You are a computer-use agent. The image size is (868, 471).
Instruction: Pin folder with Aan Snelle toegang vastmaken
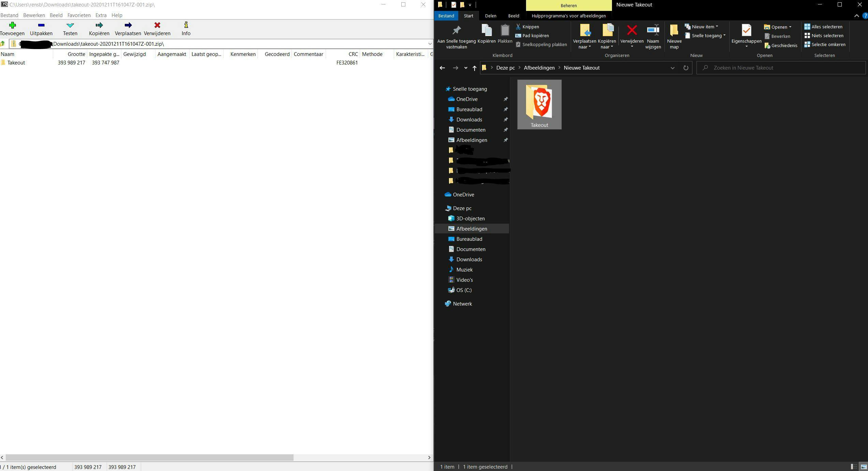click(456, 31)
